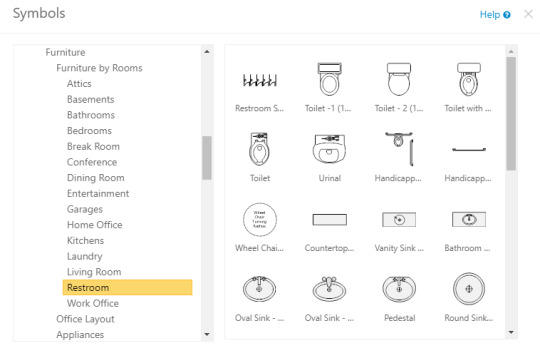Open the Help link

(490, 14)
